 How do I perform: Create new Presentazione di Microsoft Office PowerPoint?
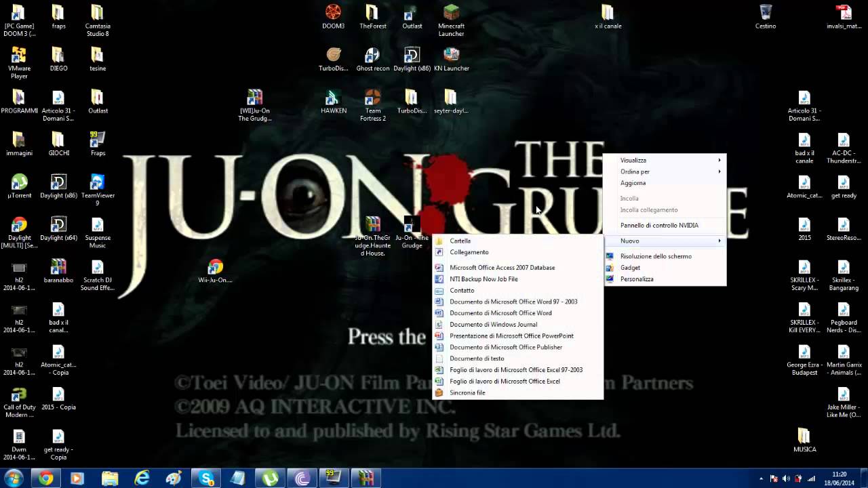[517, 335]
